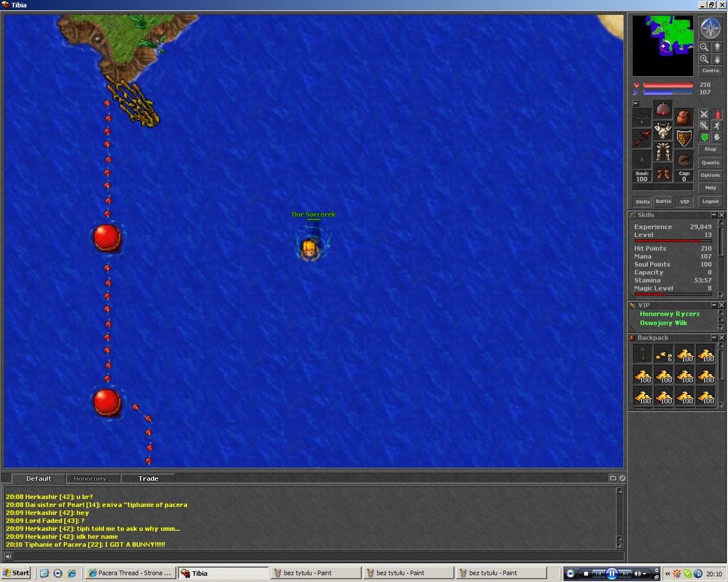Enable offensive fight mode crossed swords

pyautogui.click(x=704, y=114)
